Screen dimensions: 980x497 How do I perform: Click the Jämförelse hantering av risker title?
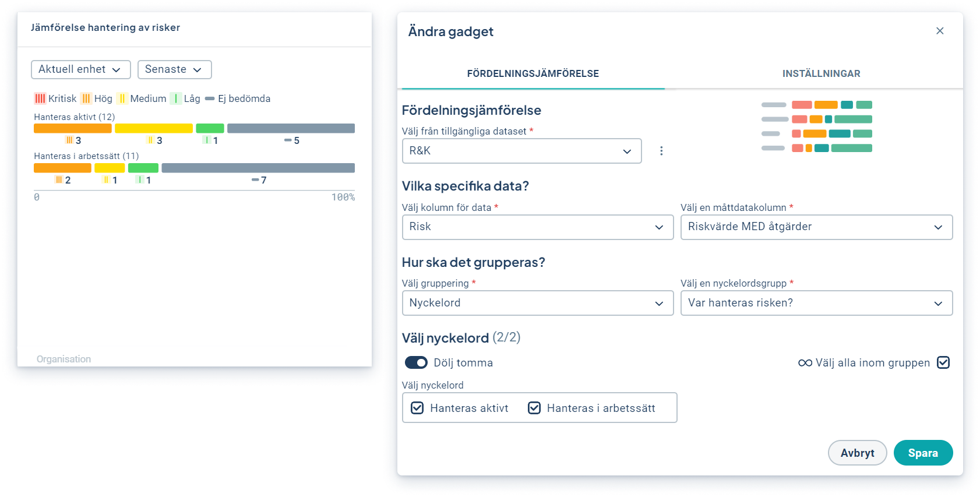click(105, 27)
